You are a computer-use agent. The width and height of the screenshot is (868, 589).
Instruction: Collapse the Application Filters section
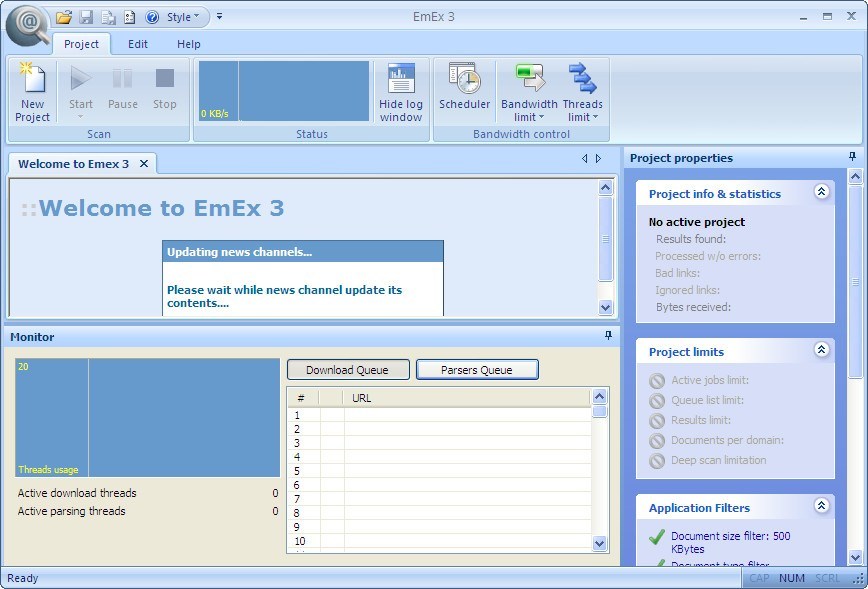822,506
